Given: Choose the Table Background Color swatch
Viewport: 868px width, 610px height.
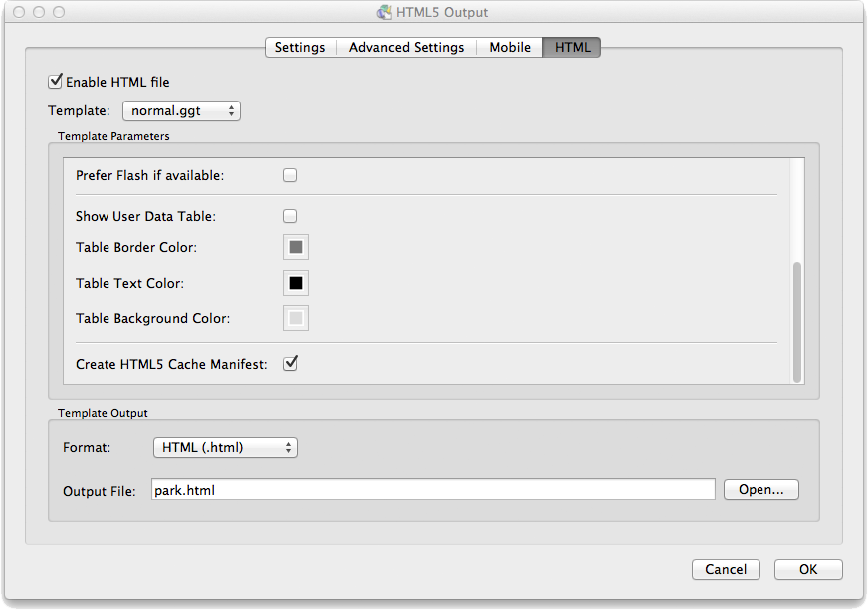Looking at the screenshot, I should pos(296,319).
